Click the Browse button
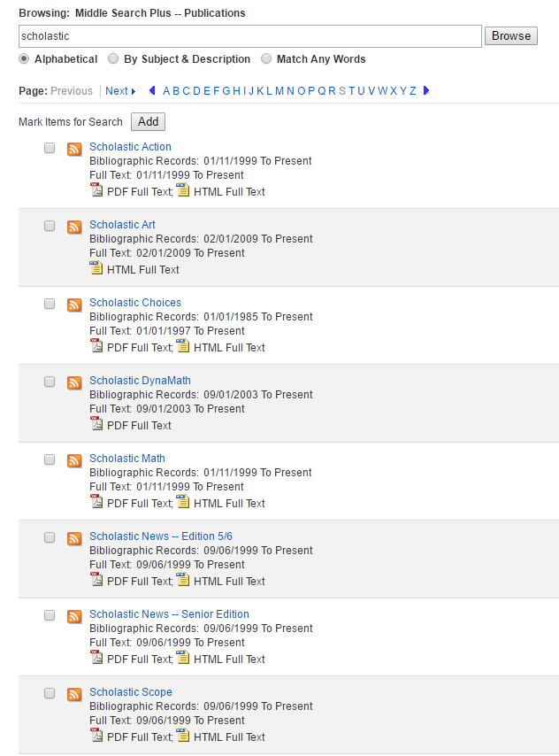The image size is (559, 756). (511, 36)
